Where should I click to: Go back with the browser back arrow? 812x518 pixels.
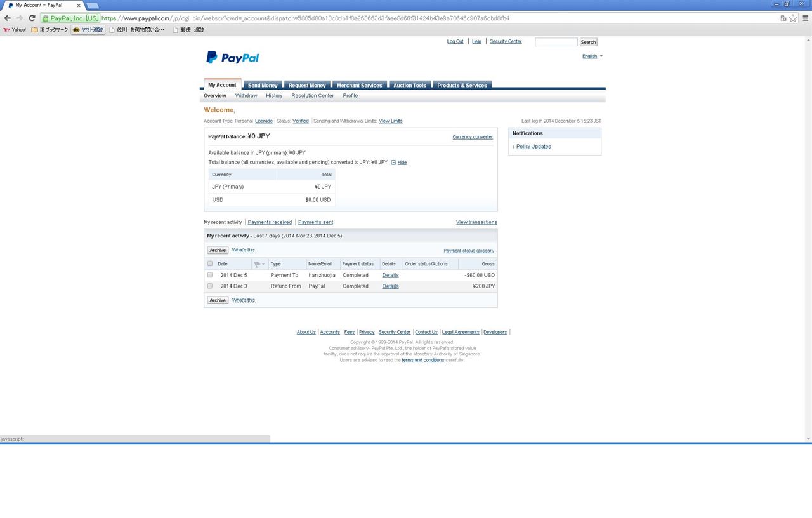[x=8, y=18]
